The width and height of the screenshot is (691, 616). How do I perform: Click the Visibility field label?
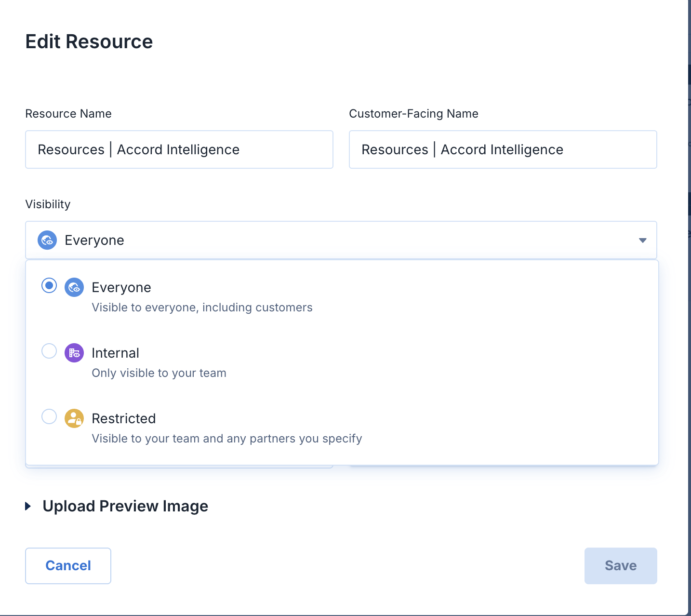tap(48, 204)
